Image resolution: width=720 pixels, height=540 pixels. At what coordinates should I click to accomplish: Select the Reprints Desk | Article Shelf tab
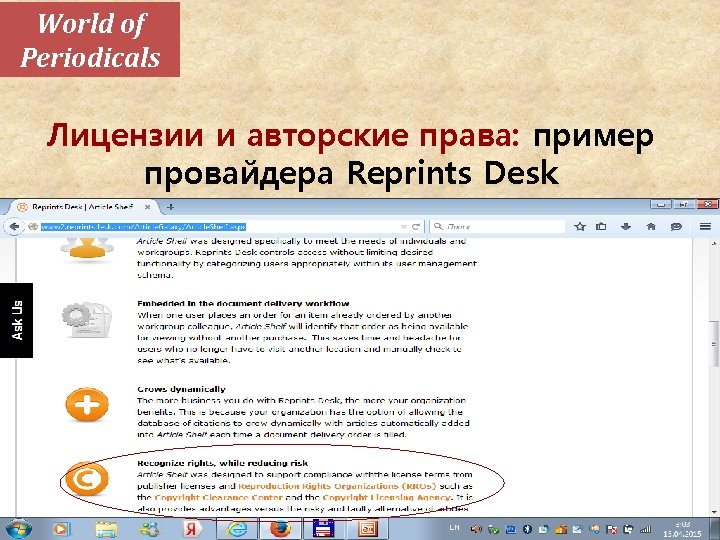[x=83, y=207]
